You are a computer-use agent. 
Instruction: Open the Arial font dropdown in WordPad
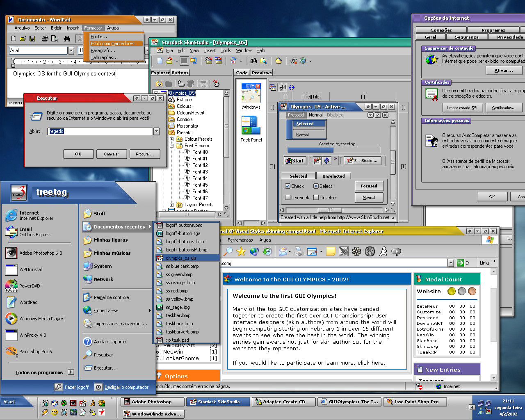71,50
